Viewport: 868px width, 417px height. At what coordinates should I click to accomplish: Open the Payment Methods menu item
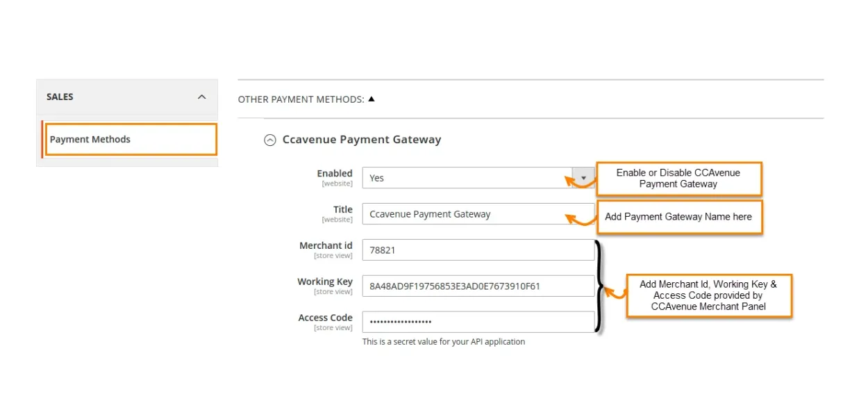click(x=90, y=139)
